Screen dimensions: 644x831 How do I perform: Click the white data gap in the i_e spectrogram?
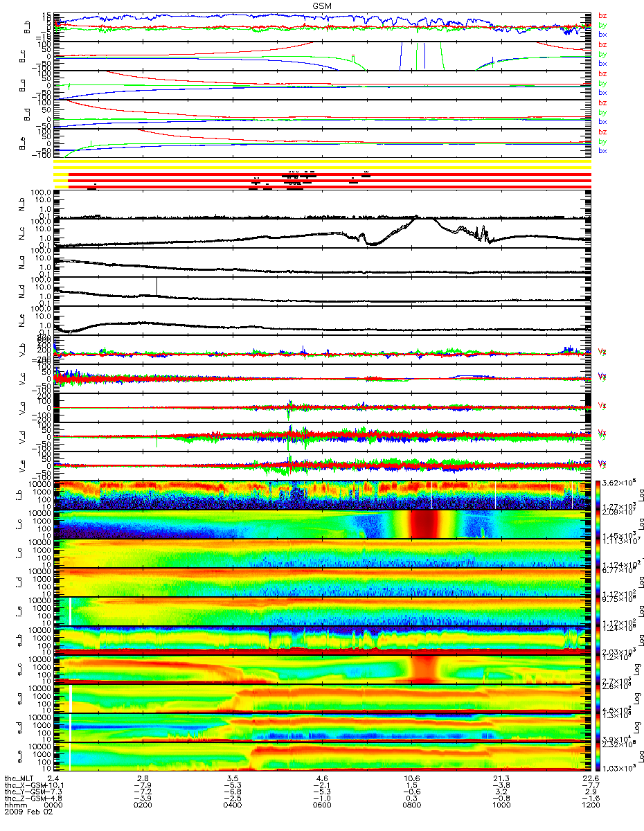pos(71,611)
